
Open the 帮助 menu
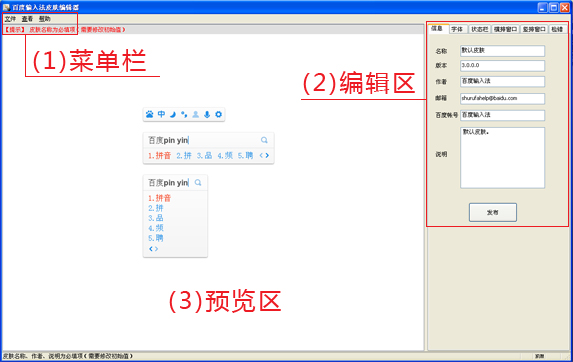(x=45, y=19)
